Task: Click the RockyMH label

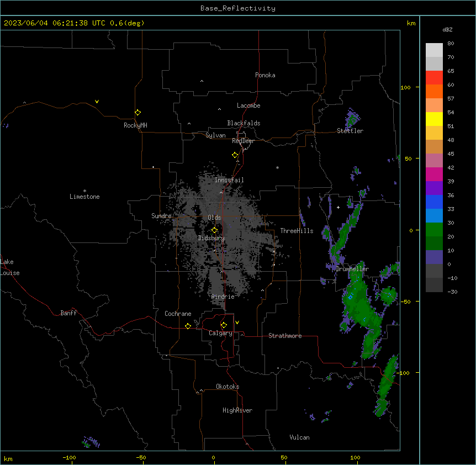Action: click(135, 125)
